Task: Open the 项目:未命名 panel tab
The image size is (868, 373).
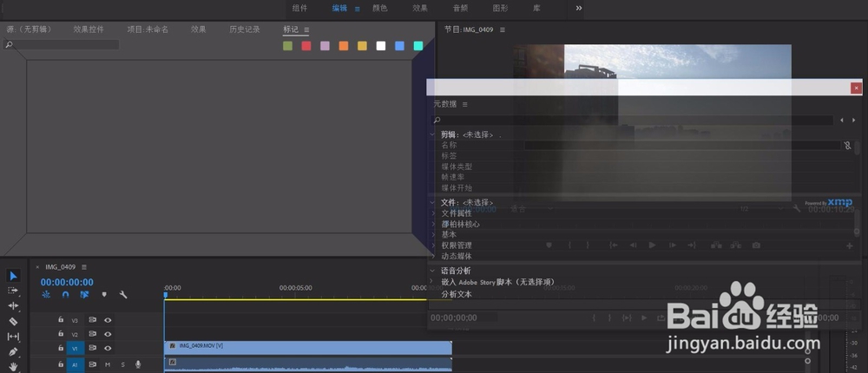Action: (148, 29)
